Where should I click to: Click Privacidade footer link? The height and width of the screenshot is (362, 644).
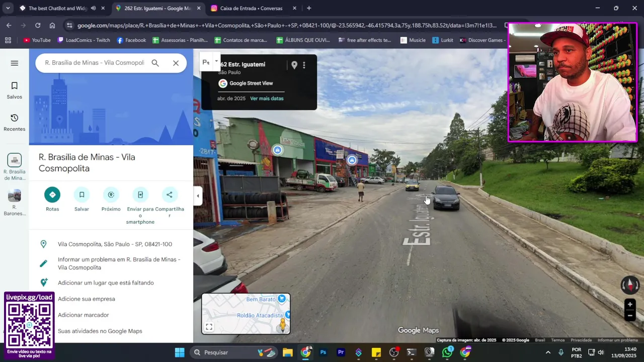(581, 340)
